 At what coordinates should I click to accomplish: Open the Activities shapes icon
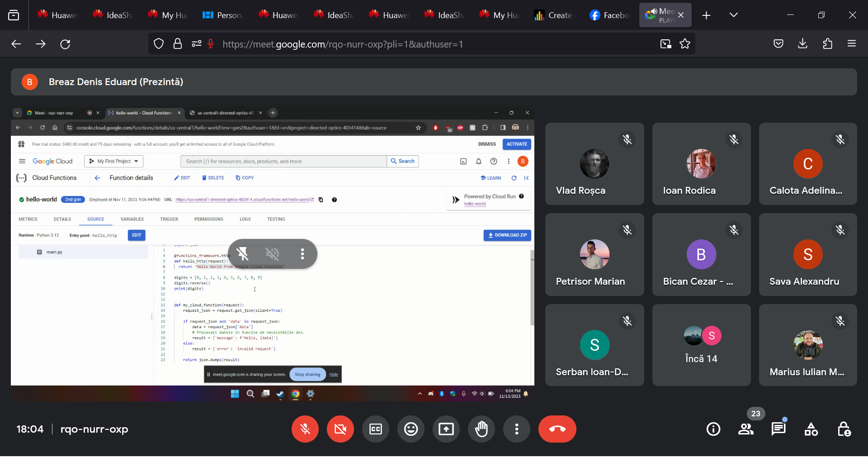click(x=811, y=429)
